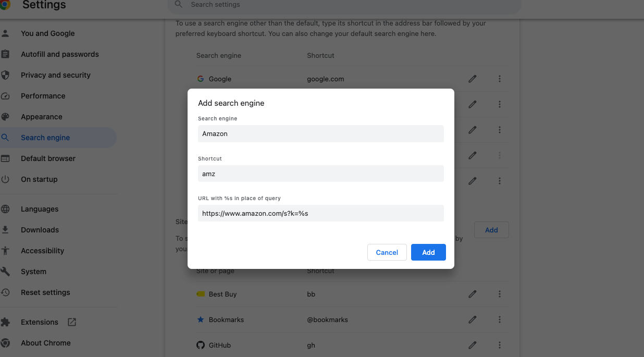Click Add to save the Amazon engine
Screen dimensions: 644x357
[428, 252]
